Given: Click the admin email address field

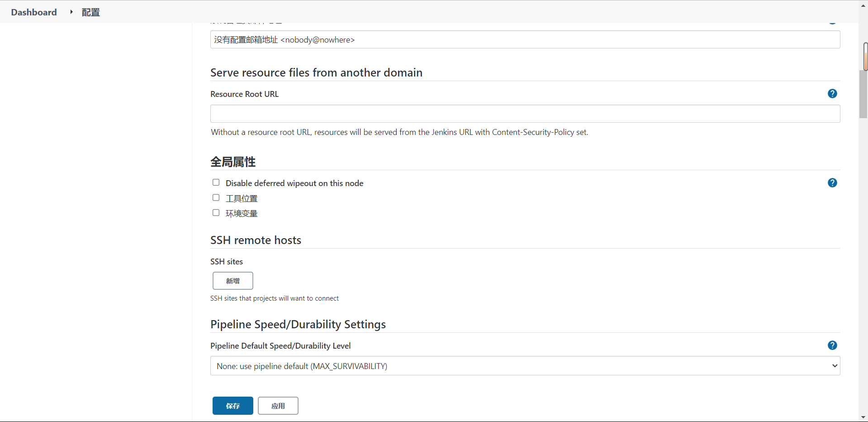Looking at the screenshot, I should (525, 40).
